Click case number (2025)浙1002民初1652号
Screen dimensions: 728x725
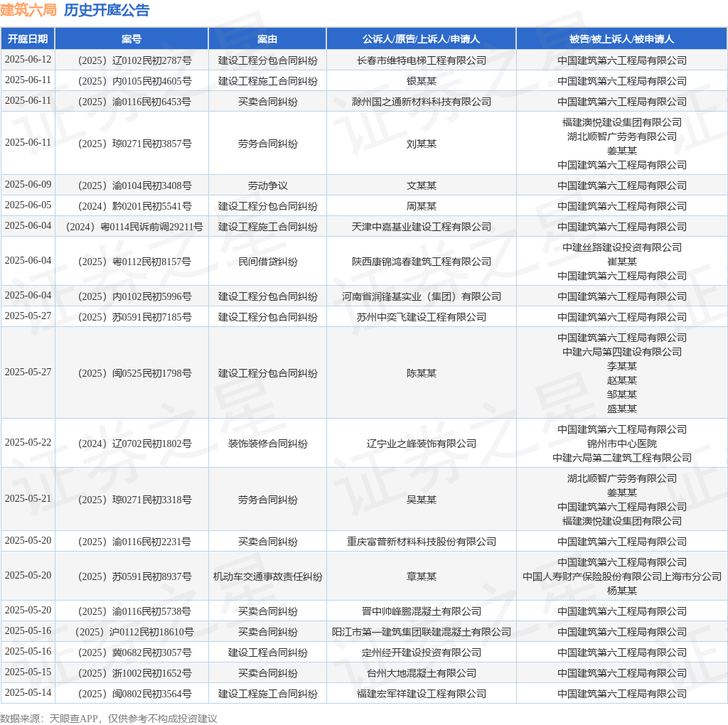point(132,673)
